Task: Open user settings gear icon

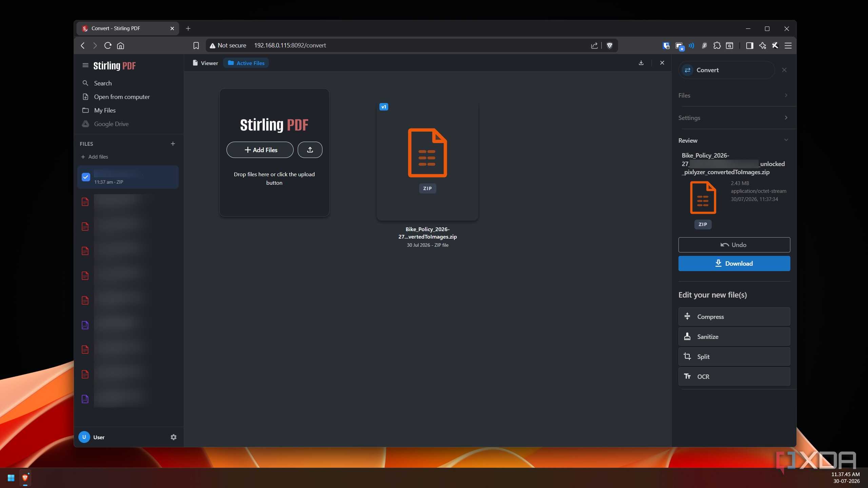Action: pyautogui.click(x=174, y=437)
